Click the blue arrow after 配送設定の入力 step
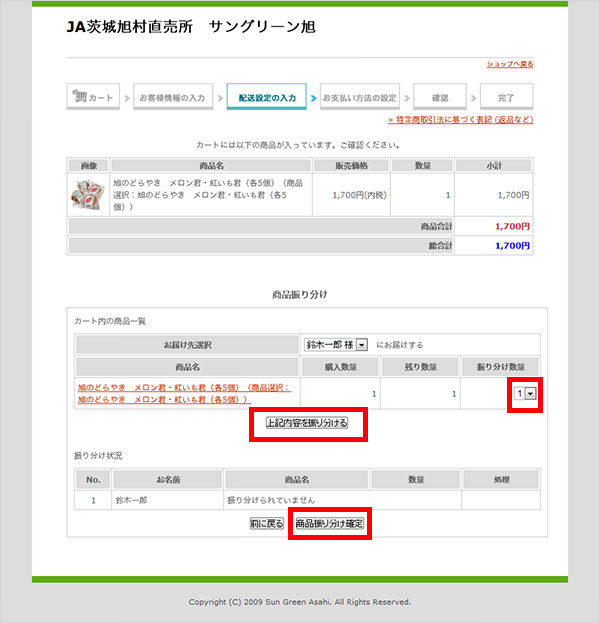This screenshot has height=623, width=600. pyautogui.click(x=313, y=98)
